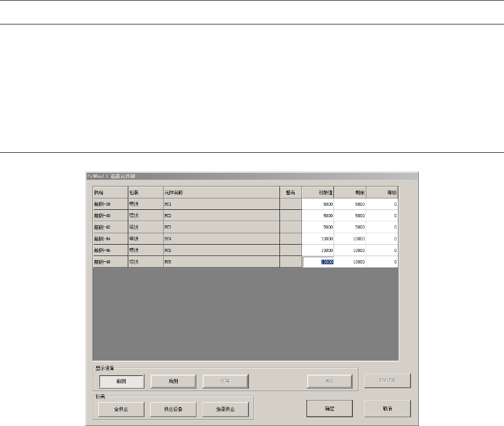
Task: Click the 初始值 column header
Action: point(318,192)
